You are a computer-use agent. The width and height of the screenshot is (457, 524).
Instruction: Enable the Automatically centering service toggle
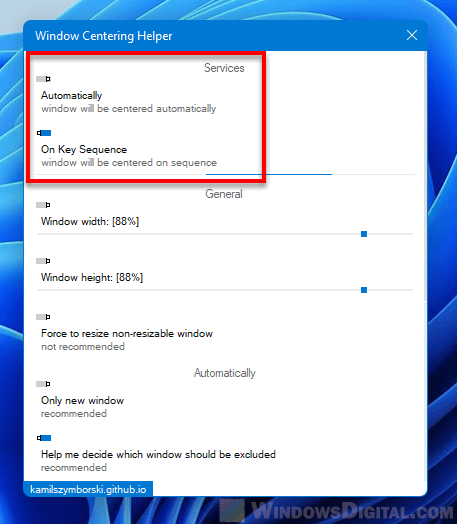point(43,79)
